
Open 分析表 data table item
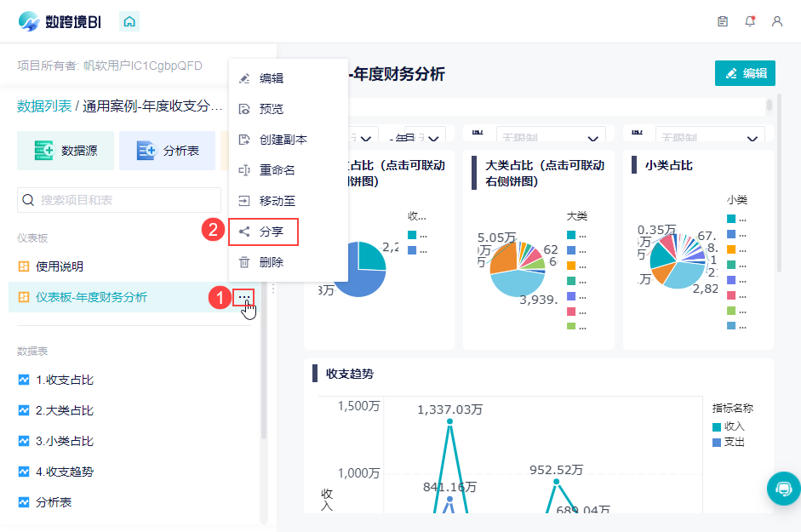pyautogui.click(x=53, y=502)
